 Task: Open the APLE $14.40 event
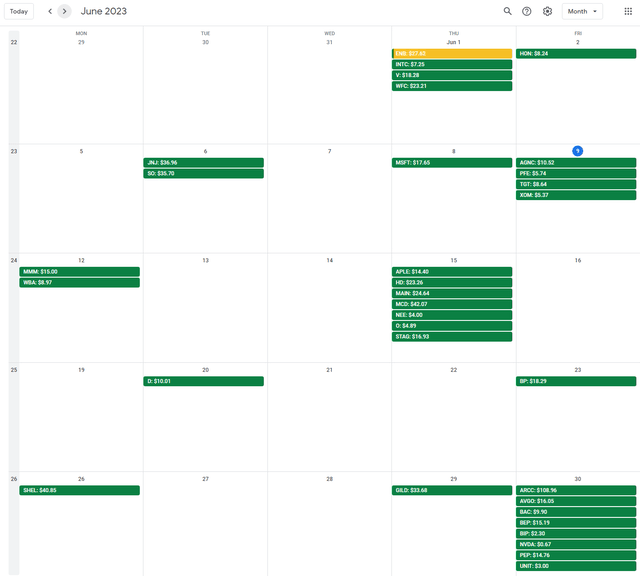click(x=452, y=272)
